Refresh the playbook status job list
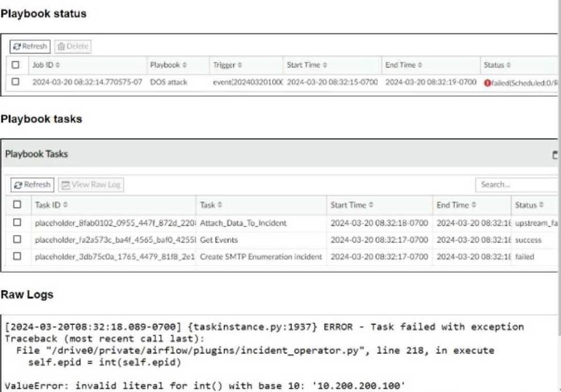Viewport: 561px width, 392px height. [x=31, y=46]
